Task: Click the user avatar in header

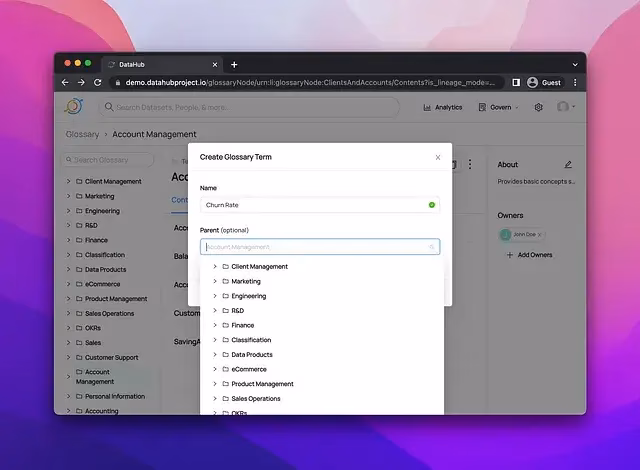Action: 563,107
